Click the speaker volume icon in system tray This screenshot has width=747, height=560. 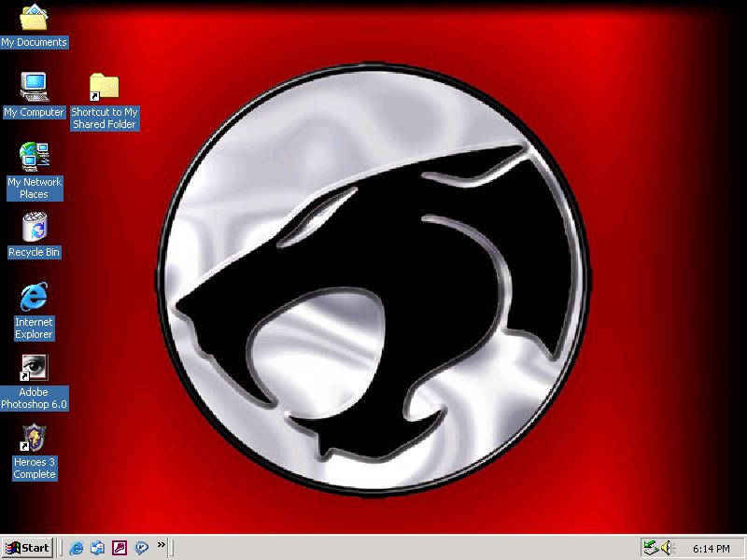coord(667,548)
